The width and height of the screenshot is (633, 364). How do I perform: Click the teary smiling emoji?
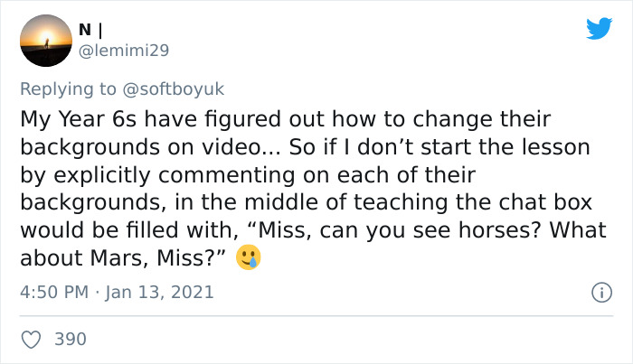pyautogui.click(x=250, y=258)
